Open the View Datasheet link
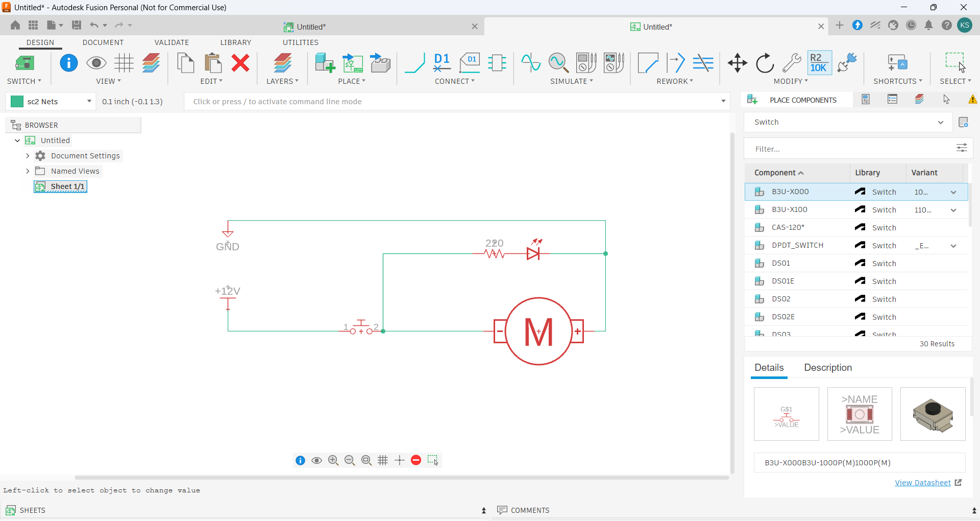The height and width of the screenshot is (521, 980). (923, 483)
